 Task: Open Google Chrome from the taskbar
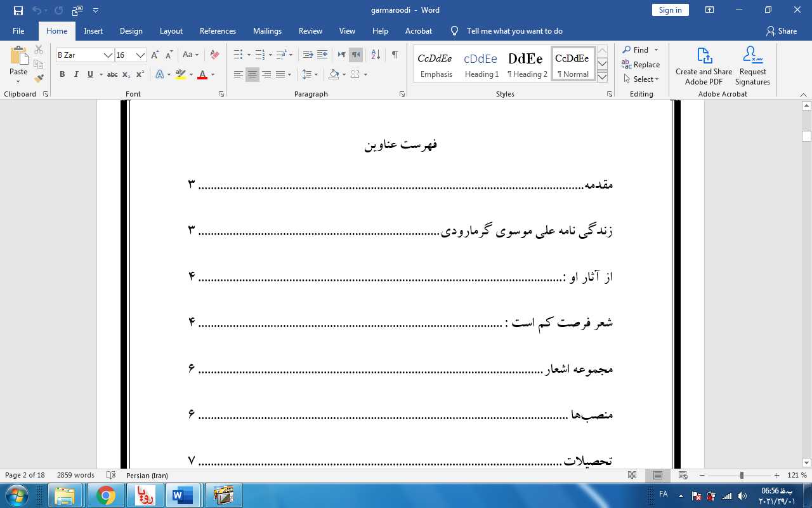[106, 495]
